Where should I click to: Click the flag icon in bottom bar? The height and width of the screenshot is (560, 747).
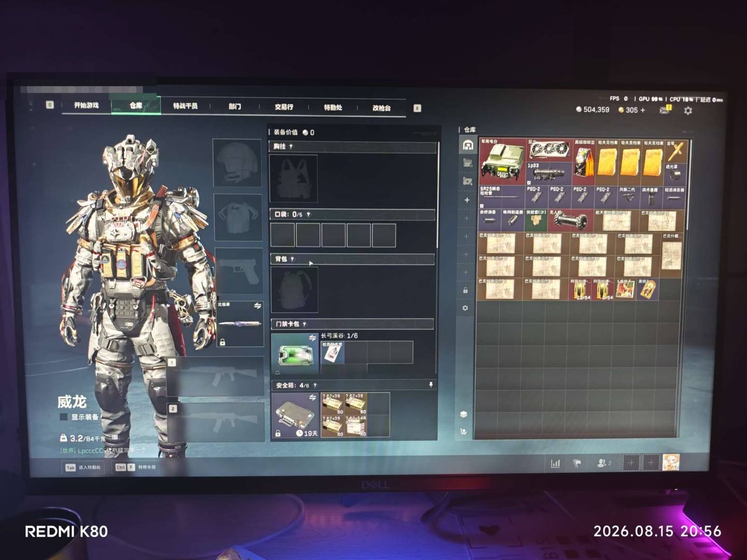coord(577,463)
